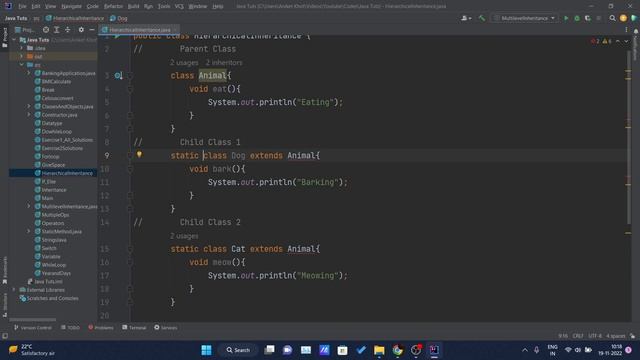640x360 pixels.
Task: Click Project panel horizontal scrollbar
Action: click(x=33, y=320)
